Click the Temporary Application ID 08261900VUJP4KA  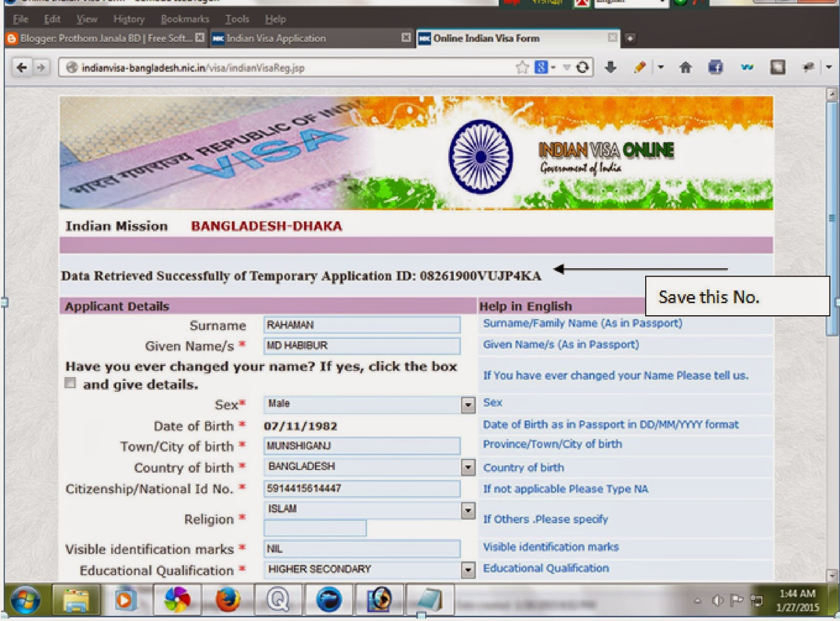(480, 276)
